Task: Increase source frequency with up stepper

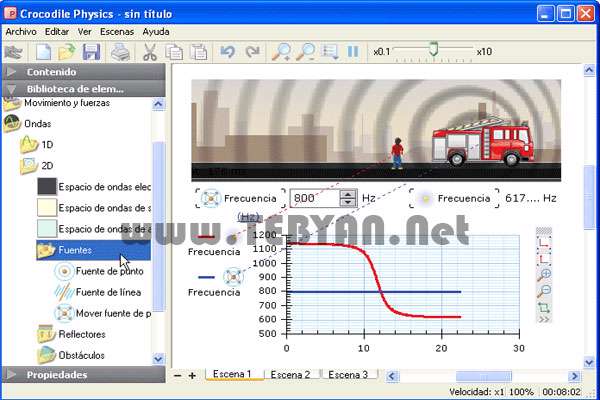Action: (x=348, y=194)
